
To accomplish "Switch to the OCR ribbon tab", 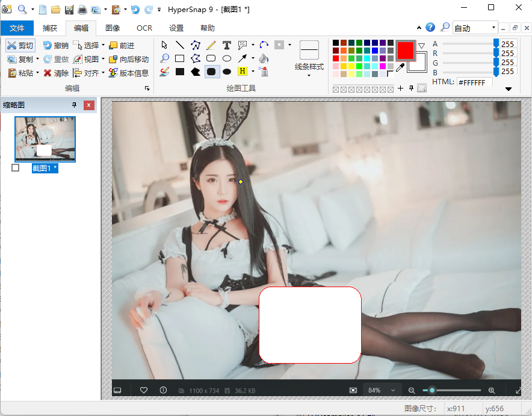I will (x=144, y=28).
